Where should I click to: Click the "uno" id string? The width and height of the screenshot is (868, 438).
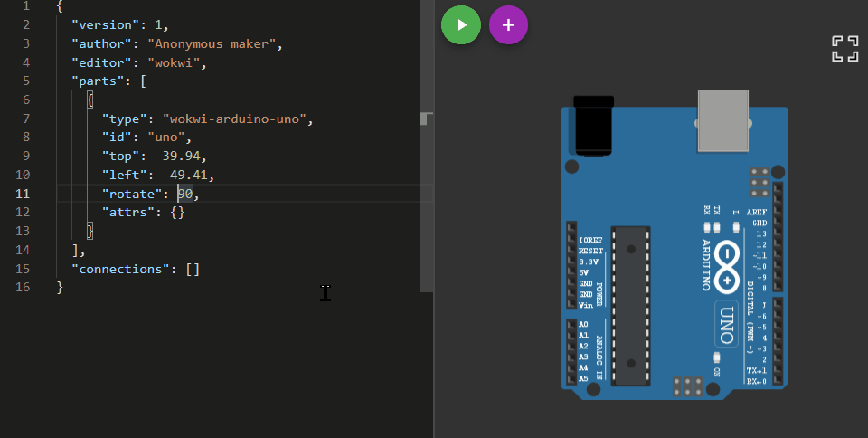[166, 138]
